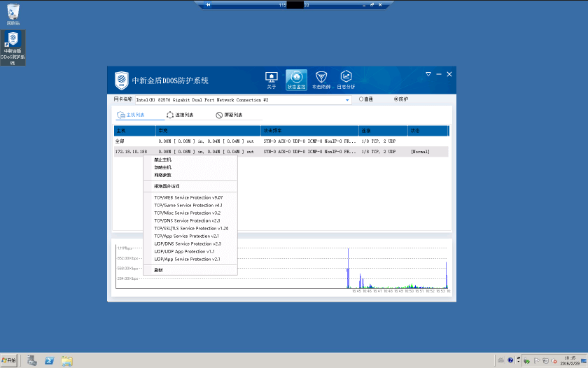Select UDP/DNS Service Protection v2.3
Viewport: 588px width, 368px height.
(190, 243)
